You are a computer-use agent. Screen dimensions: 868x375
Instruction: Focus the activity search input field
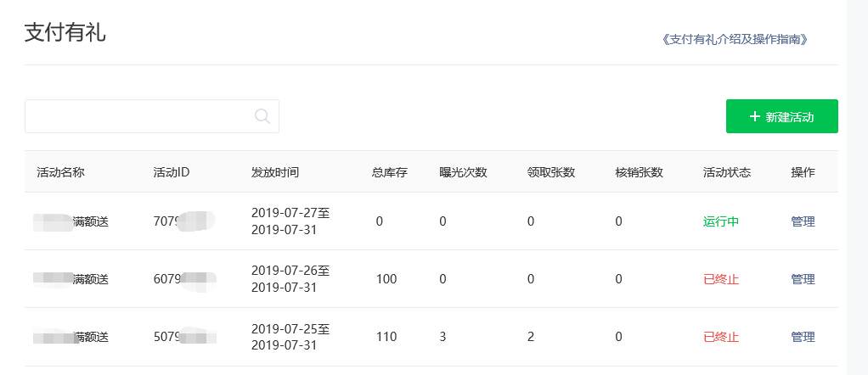click(x=140, y=116)
